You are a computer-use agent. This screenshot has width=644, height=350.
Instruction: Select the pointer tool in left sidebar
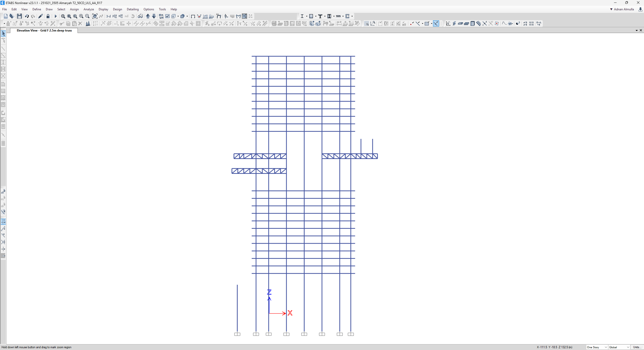coord(3,34)
